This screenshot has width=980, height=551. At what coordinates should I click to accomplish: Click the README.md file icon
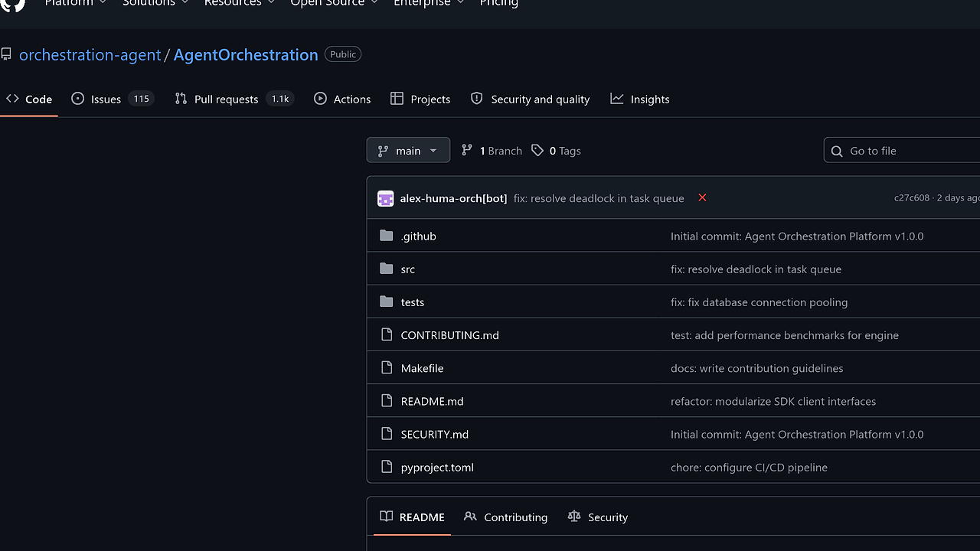point(387,400)
